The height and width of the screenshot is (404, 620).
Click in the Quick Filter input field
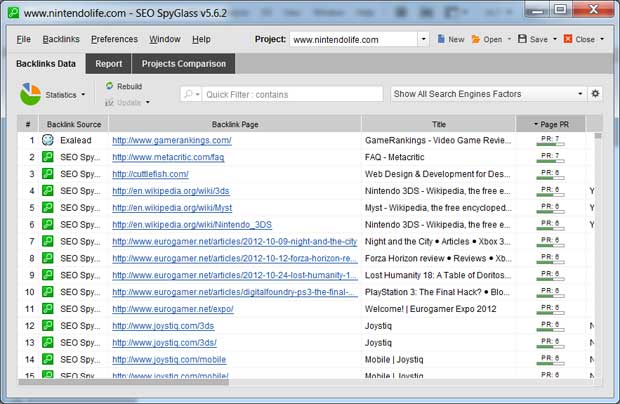[x=292, y=94]
